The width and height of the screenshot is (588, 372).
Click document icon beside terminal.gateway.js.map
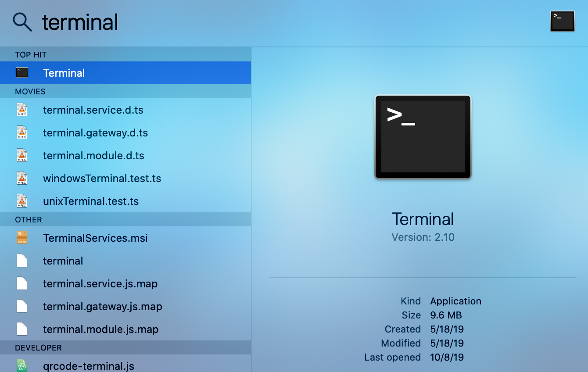pyautogui.click(x=22, y=306)
